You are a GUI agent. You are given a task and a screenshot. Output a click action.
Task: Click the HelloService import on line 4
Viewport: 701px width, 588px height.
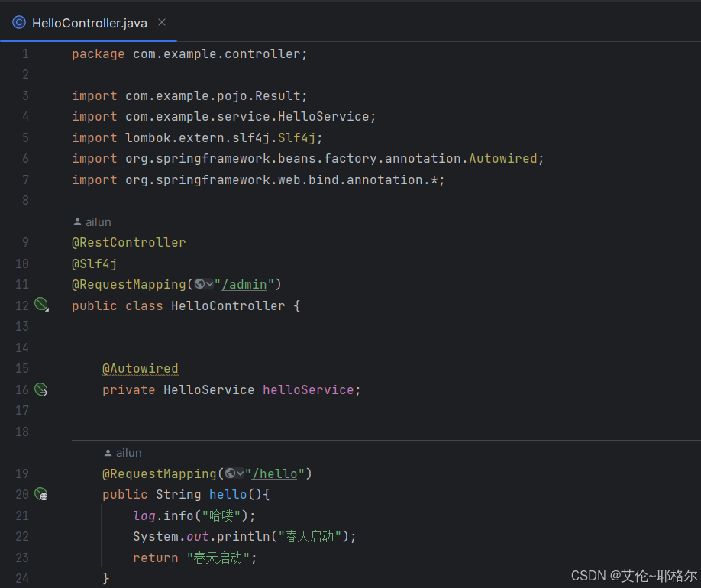[x=224, y=116]
